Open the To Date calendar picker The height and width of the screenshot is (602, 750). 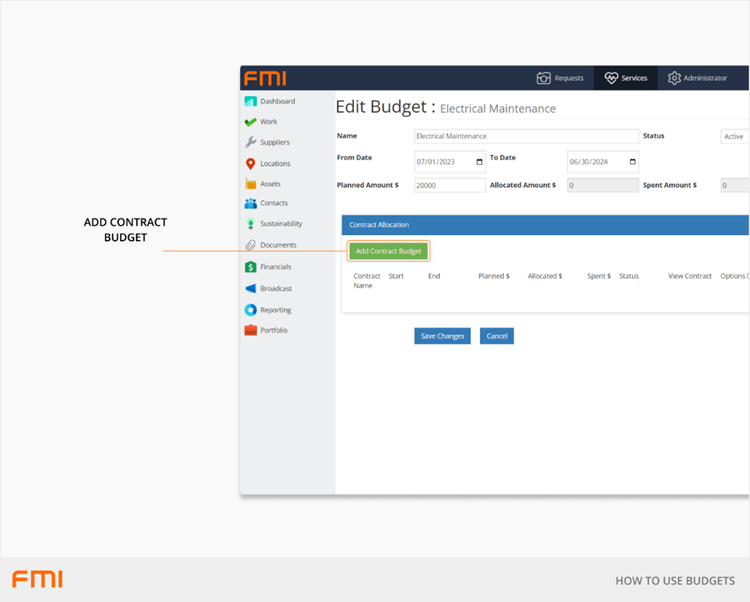[632, 162]
